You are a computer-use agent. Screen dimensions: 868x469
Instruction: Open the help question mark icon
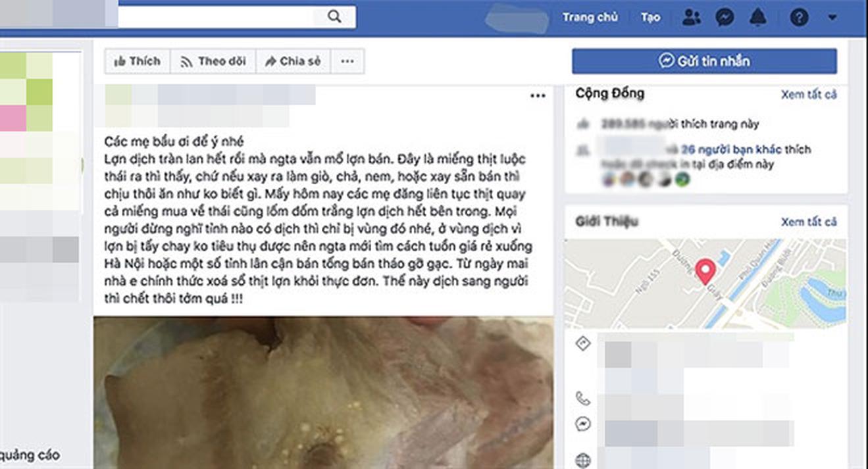click(x=798, y=18)
